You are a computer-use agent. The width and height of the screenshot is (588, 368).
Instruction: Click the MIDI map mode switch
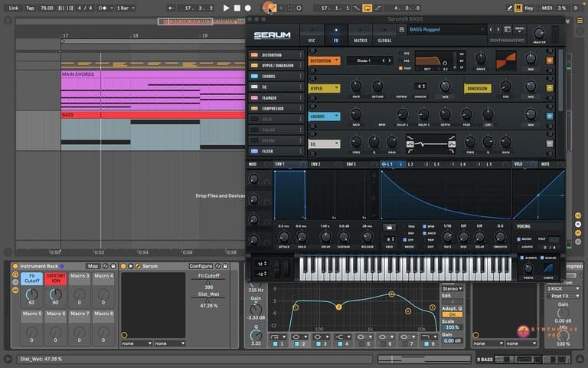(x=547, y=8)
